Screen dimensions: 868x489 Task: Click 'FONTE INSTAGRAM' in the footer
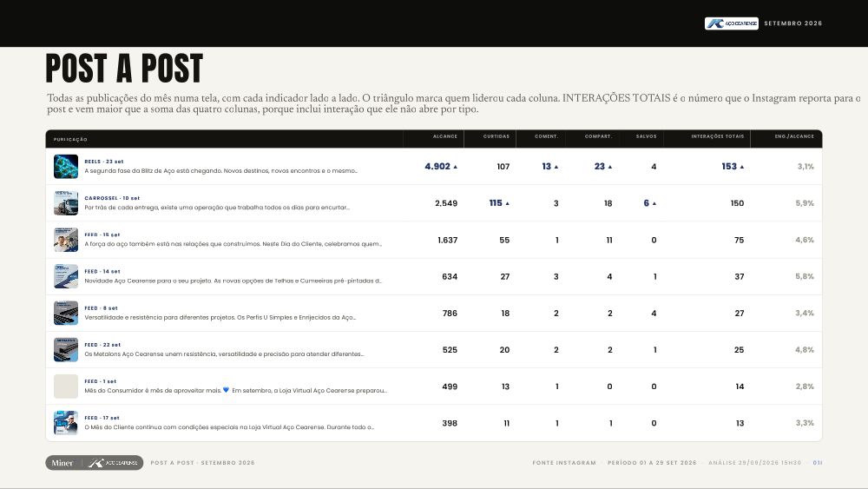[564, 463]
